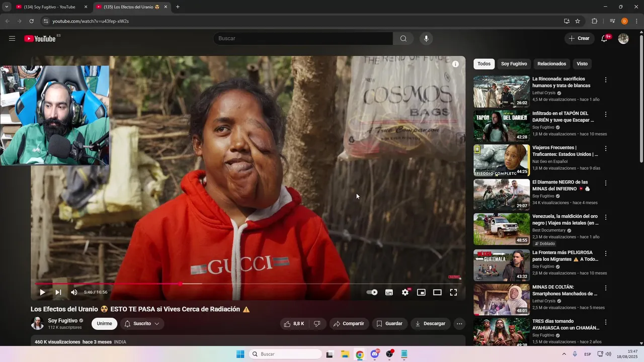Expand the Suscrito notification dropdown
Screen dimensions: 644x362
[142, 324]
